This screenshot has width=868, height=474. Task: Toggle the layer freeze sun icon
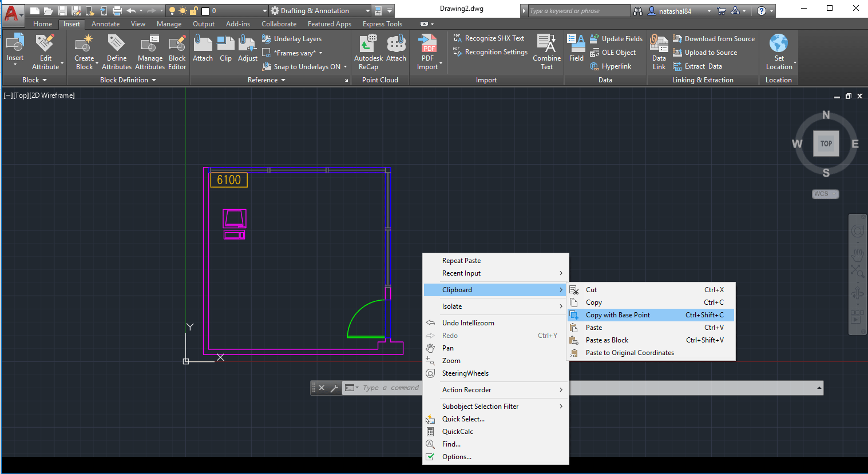(183, 11)
